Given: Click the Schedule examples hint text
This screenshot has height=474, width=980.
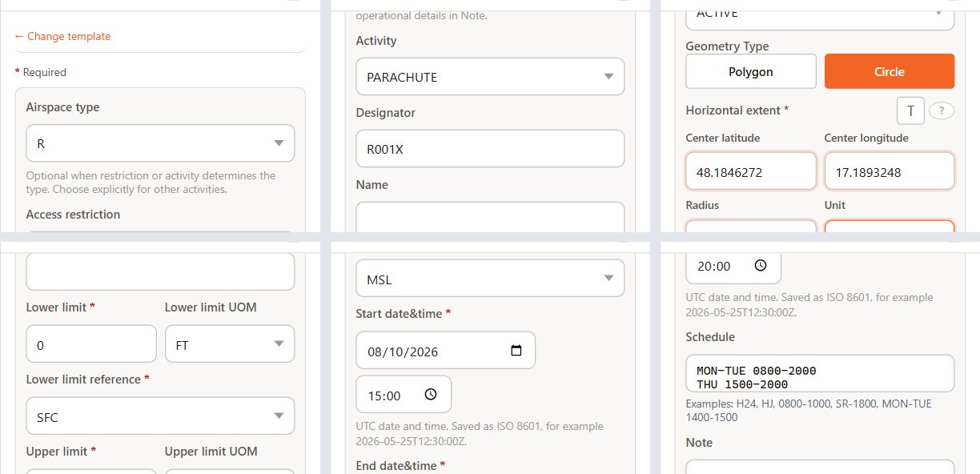Looking at the screenshot, I should tap(809, 411).
